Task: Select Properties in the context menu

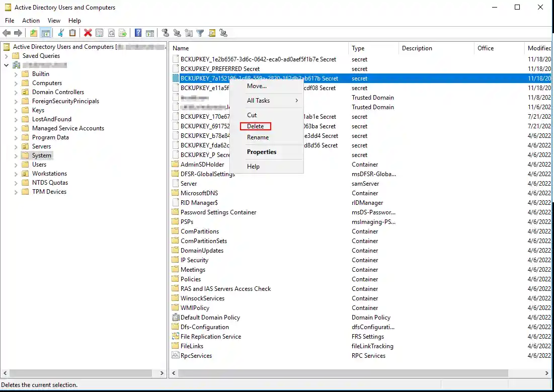Action: 262,152
